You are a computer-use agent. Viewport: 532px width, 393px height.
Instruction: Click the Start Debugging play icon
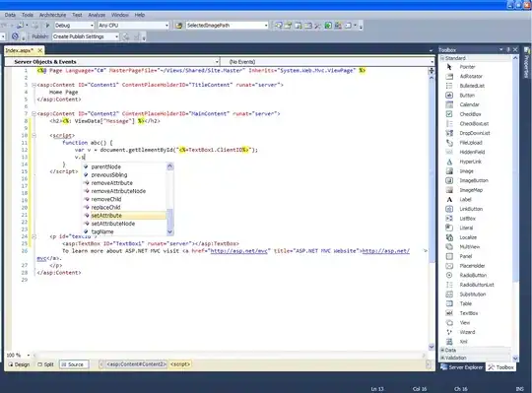47,26
